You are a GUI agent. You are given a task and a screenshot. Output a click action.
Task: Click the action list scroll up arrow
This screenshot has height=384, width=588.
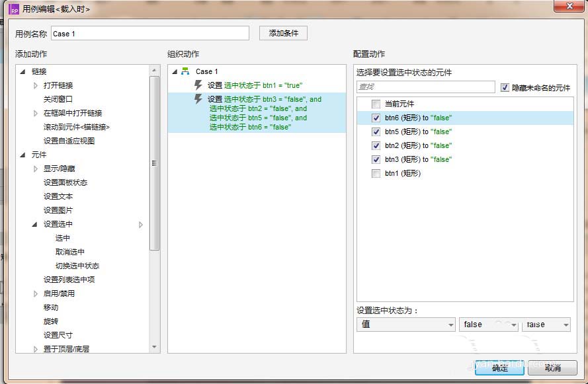pos(154,70)
